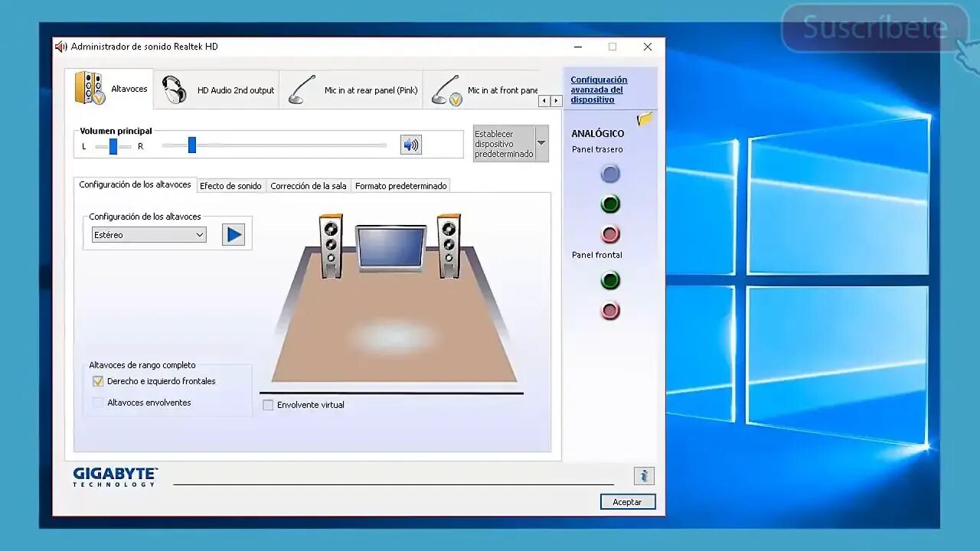
Task: Open Configuración avanzada del dispositivo link
Action: coord(599,90)
